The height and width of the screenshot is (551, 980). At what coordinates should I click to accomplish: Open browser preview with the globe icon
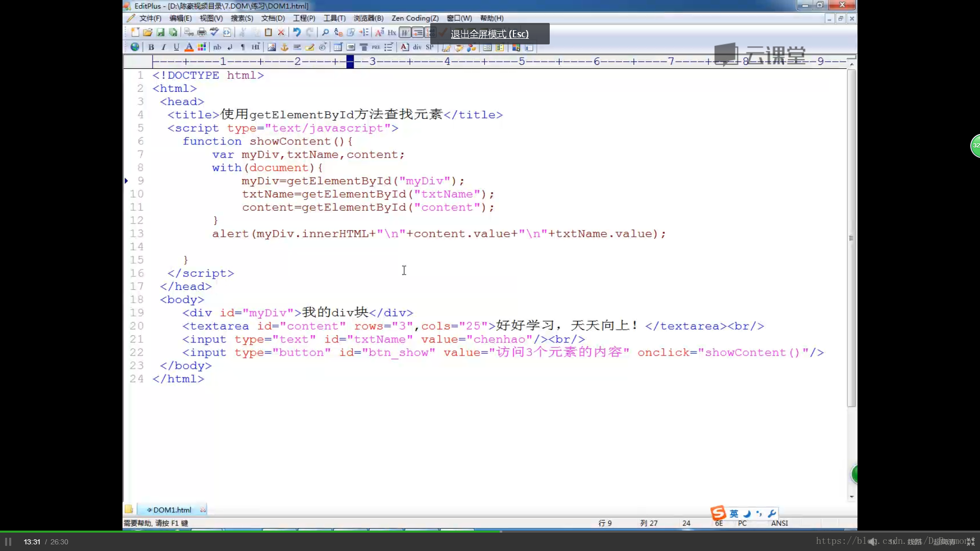coord(135,47)
